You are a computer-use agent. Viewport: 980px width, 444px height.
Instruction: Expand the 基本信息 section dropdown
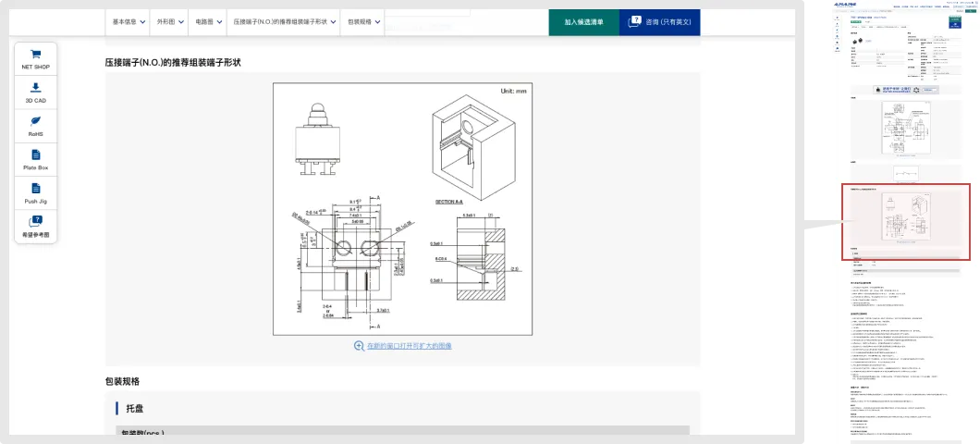pyautogui.click(x=128, y=21)
